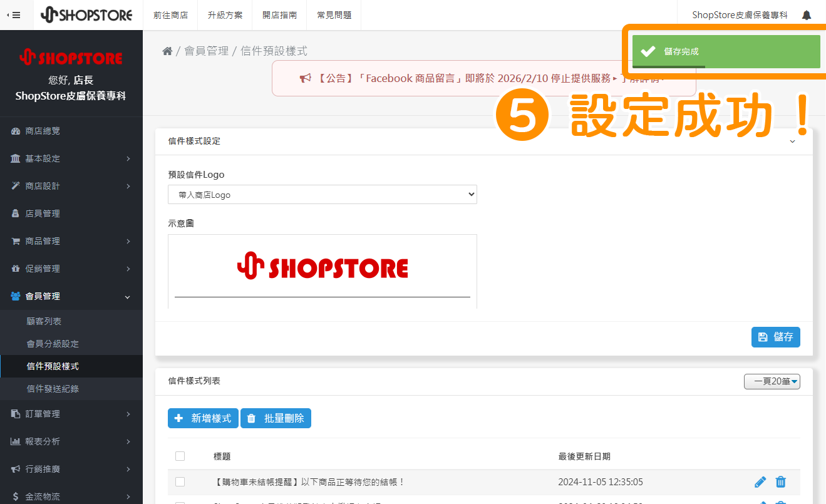Check the 購物車未結帳提醒 row checkbox

tap(180, 482)
